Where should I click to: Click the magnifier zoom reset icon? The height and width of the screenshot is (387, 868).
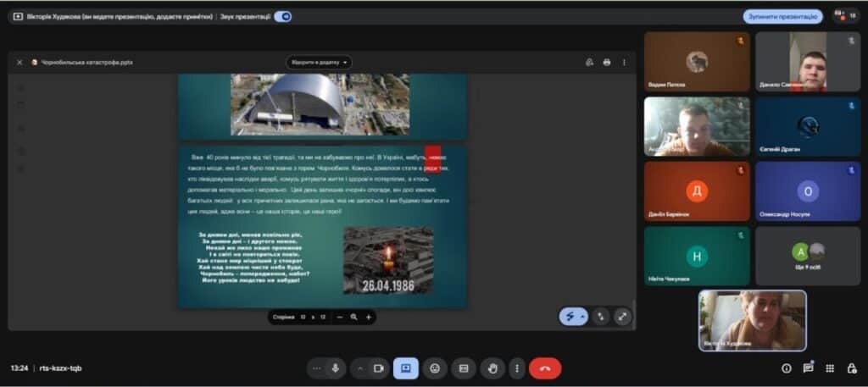(354, 317)
